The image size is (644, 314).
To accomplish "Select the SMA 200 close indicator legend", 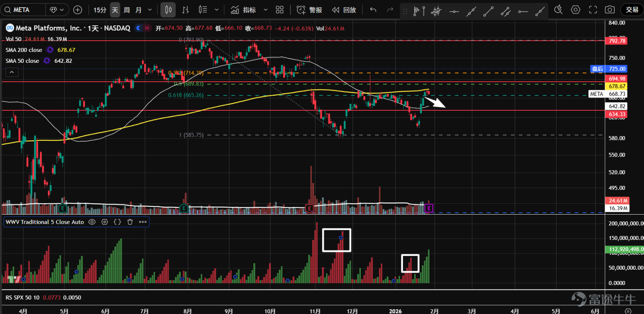I will (24, 50).
